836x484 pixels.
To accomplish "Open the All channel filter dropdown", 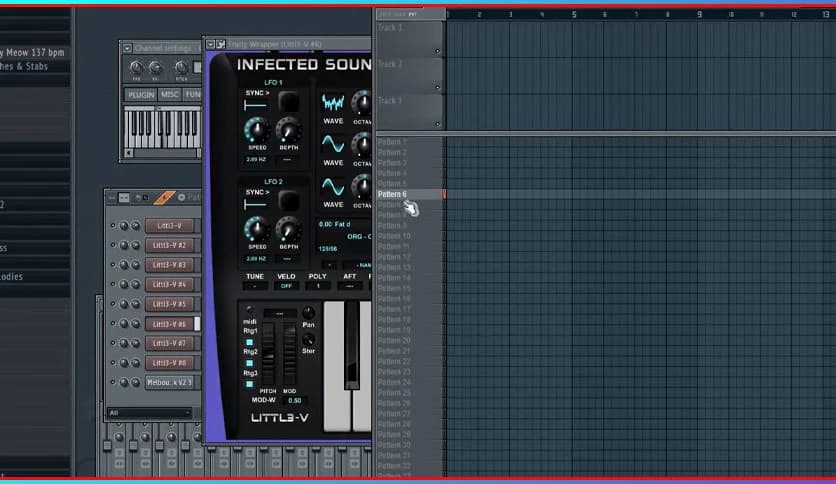I will (149, 413).
